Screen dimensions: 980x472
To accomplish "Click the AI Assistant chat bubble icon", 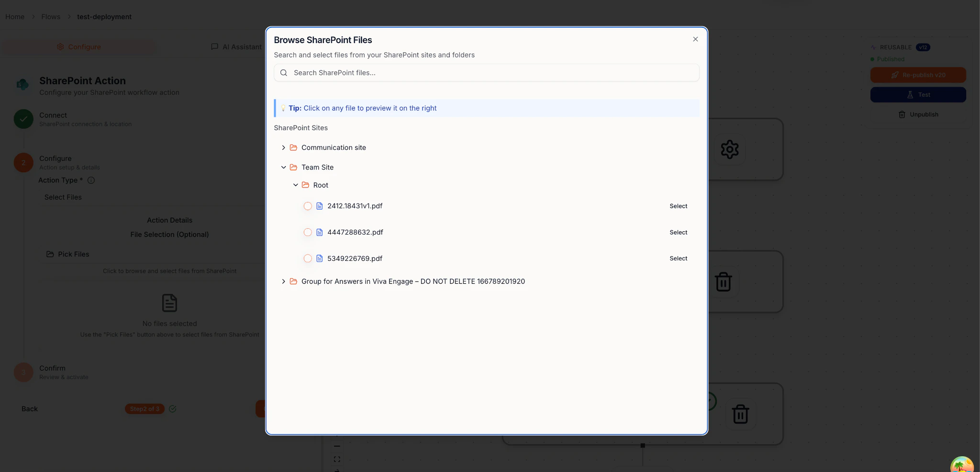I will click(214, 47).
